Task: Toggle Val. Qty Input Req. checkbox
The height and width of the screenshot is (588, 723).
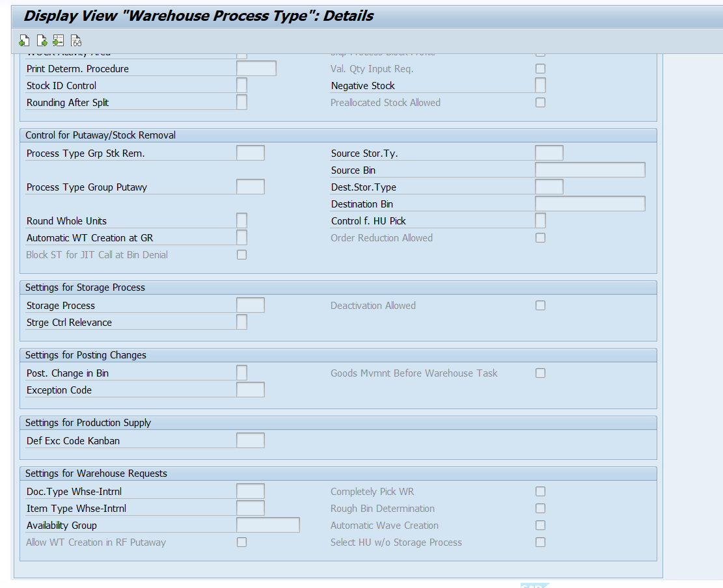Action: (540, 69)
